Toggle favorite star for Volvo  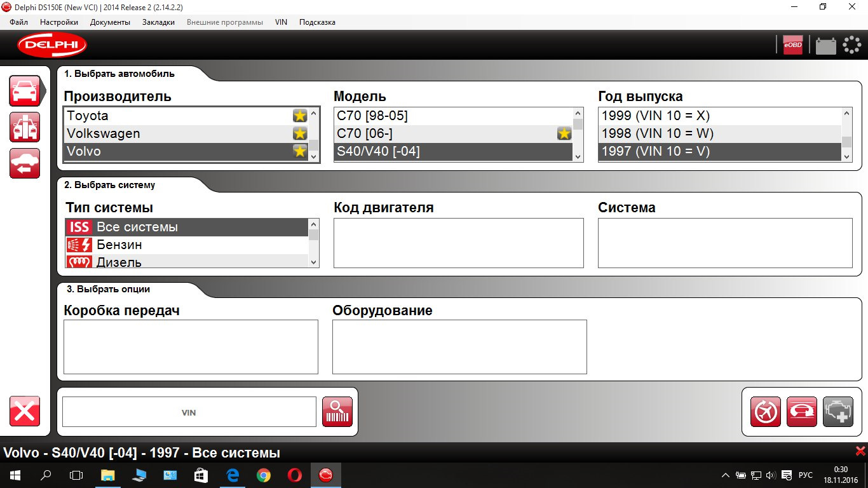pyautogui.click(x=300, y=151)
